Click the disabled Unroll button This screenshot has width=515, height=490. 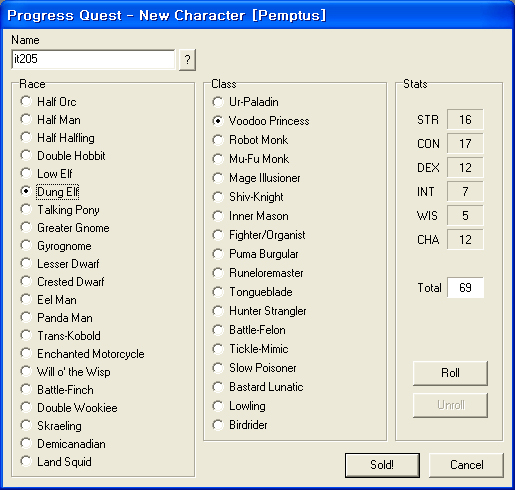(x=450, y=405)
